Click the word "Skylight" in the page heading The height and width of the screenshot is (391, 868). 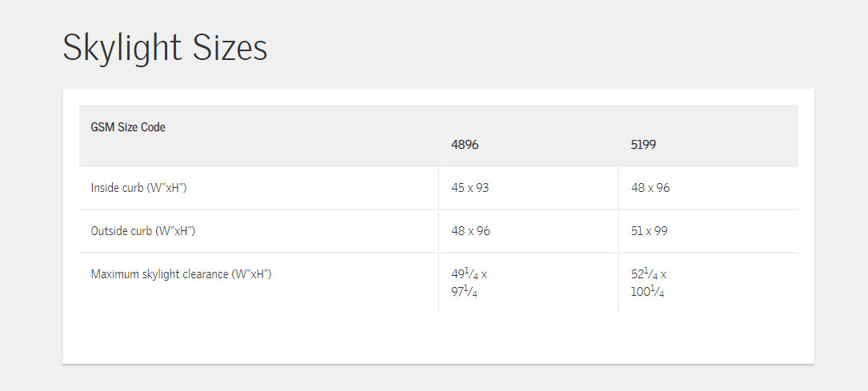tap(121, 48)
